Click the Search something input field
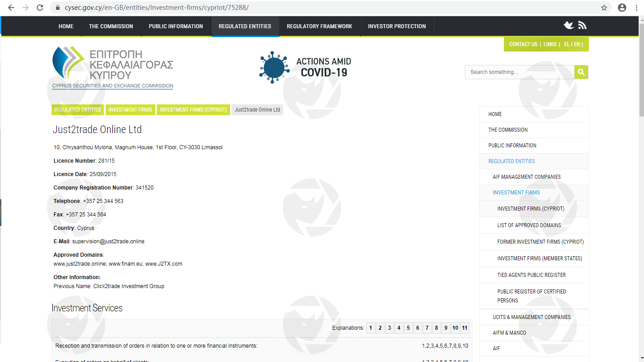Screen dimensions: 644x362 (519, 72)
